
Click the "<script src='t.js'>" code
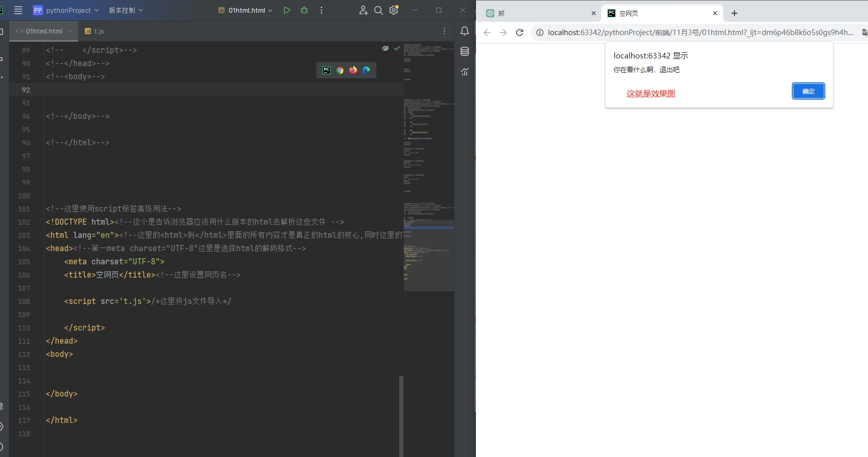click(x=108, y=301)
